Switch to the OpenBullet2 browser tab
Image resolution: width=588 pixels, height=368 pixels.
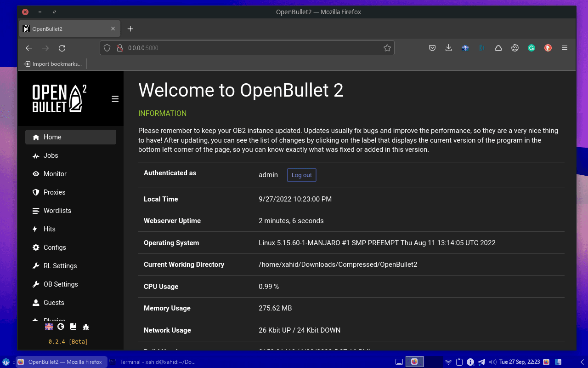(64, 29)
